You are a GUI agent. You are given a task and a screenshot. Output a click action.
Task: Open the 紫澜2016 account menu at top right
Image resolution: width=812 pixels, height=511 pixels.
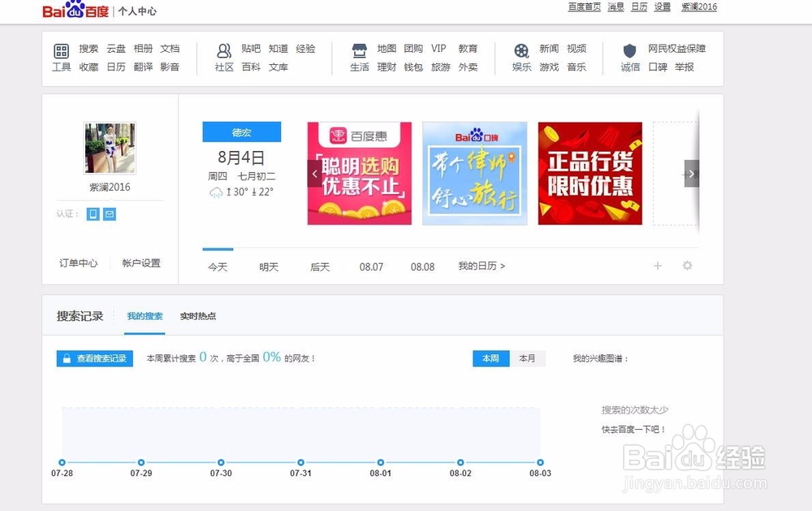699,6
